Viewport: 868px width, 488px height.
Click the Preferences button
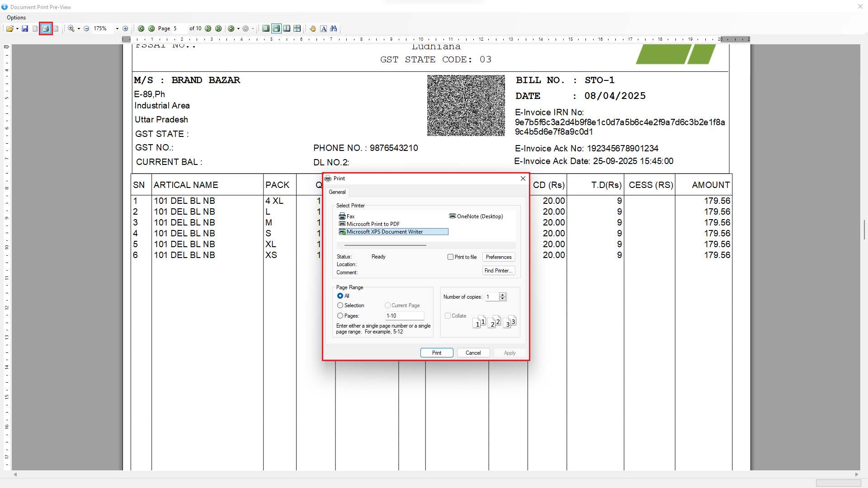click(498, 257)
